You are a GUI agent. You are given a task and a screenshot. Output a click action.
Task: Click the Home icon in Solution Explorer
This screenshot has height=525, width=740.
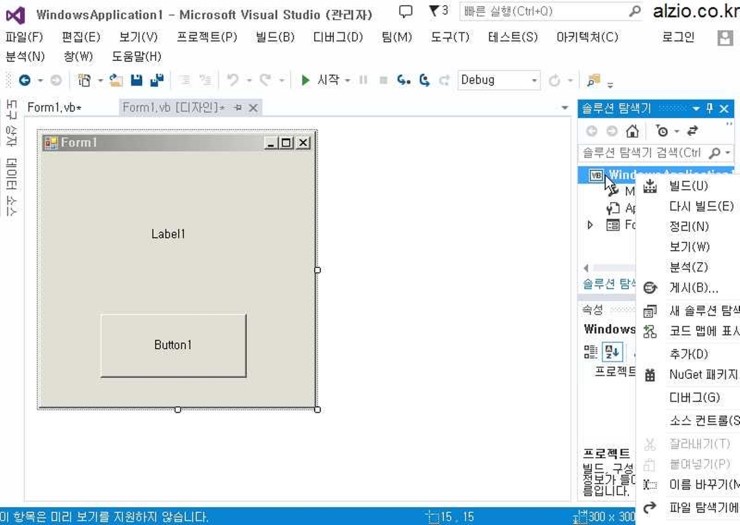[632, 131]
